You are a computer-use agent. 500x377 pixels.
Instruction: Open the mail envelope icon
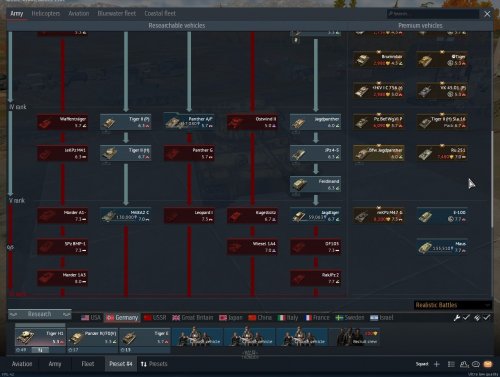point(488,364)
